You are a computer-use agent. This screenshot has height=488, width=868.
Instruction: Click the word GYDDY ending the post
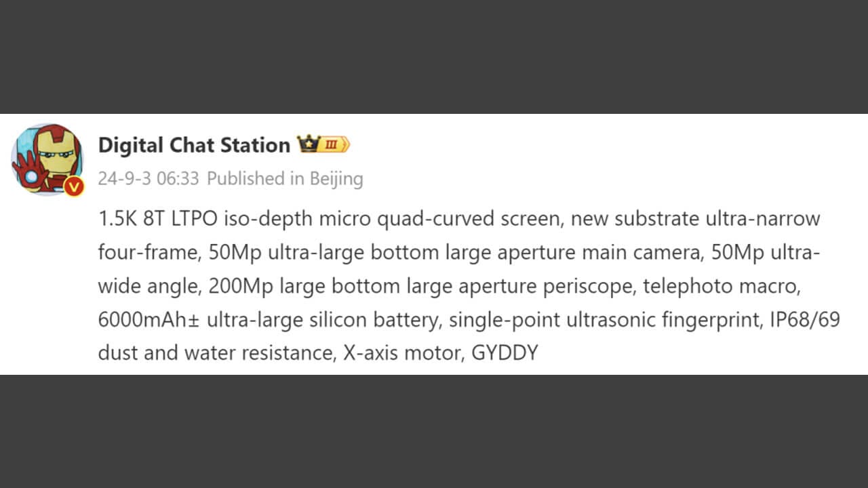(500, 353)
